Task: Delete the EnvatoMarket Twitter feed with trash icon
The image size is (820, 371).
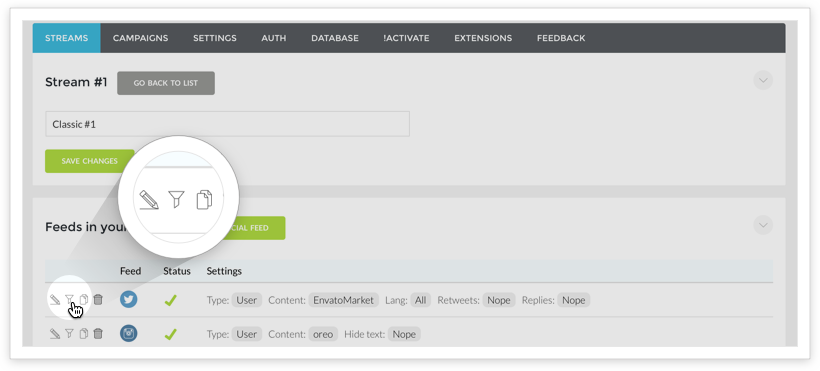Action: 98,300
